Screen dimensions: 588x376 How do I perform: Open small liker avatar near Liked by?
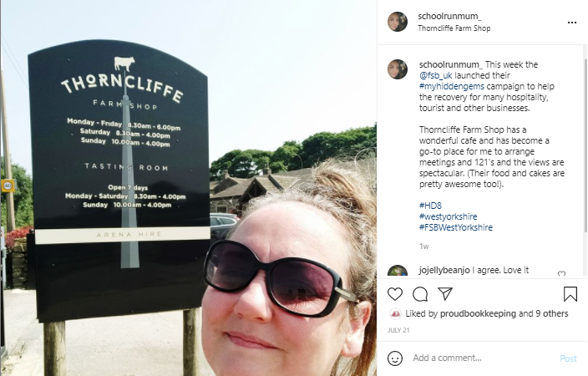pos(395,313)
